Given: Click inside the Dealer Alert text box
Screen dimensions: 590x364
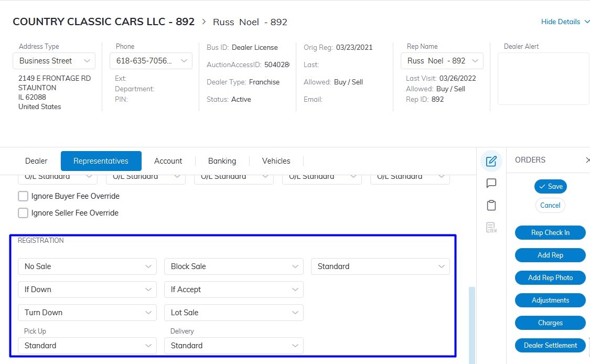Looking at the screenshot, I should point(543,79).
